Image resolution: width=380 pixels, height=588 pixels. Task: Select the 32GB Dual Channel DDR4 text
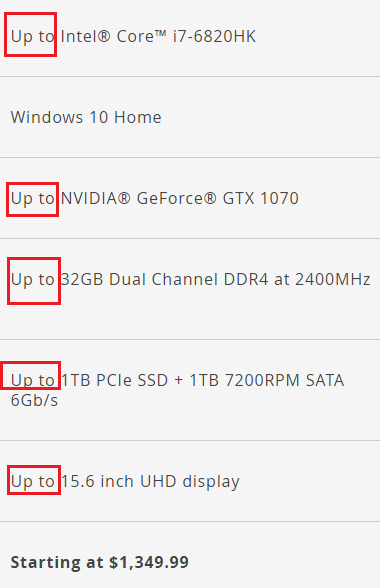coord(164,279)
